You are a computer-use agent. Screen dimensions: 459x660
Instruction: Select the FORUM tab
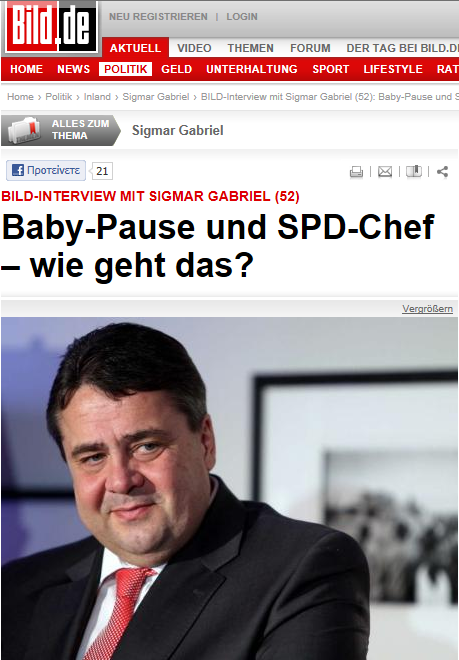pyautogui.click(x=310, y=48)
